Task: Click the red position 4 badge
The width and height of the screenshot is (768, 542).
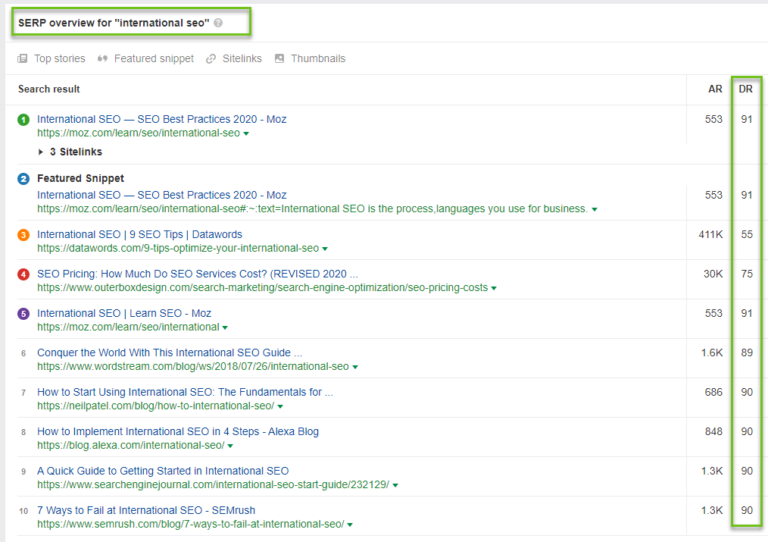Action: point(23,274)
